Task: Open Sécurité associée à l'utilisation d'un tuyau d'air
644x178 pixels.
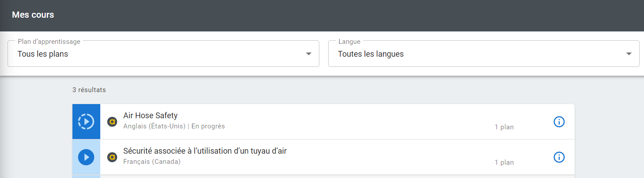Action: [x=205, y=151]
